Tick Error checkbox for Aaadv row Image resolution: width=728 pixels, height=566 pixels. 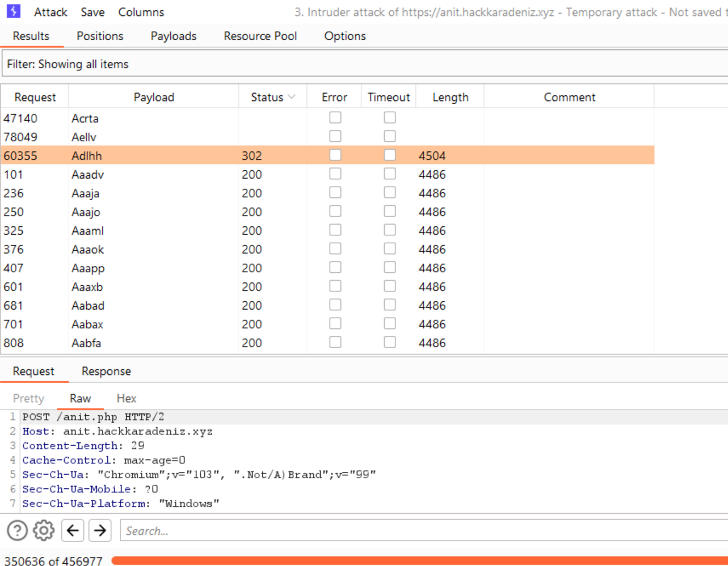coord(335,174)
